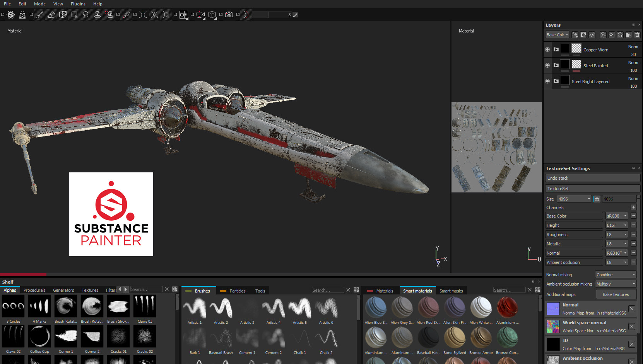Select the Eraser tool in toolbar

click(x=51, y=15)
